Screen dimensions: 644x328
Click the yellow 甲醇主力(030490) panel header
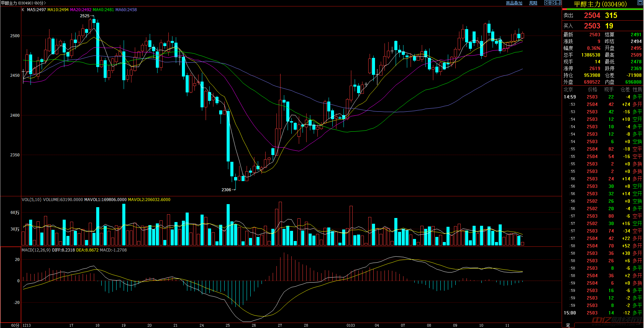[600, 4]
